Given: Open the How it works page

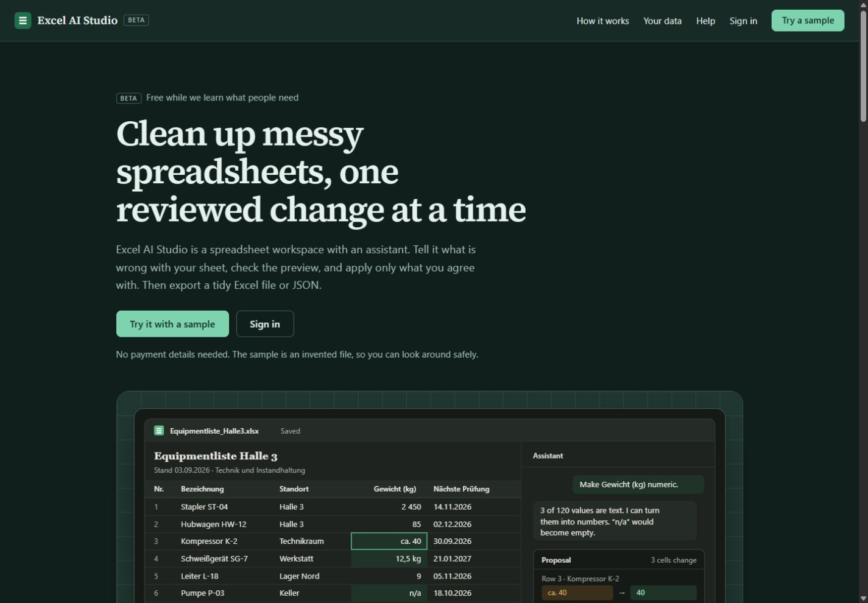Looking at the screenshot, I should click(602, 21).
